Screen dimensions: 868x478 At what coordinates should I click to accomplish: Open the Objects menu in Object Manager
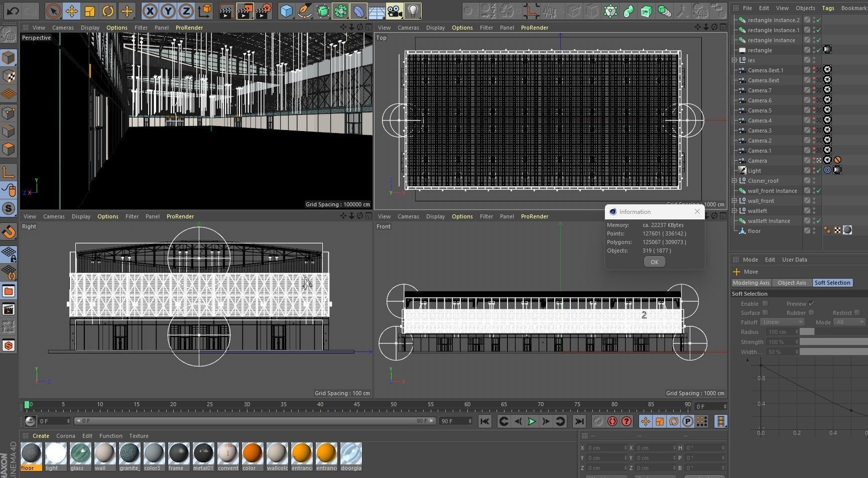coord(805,8)
